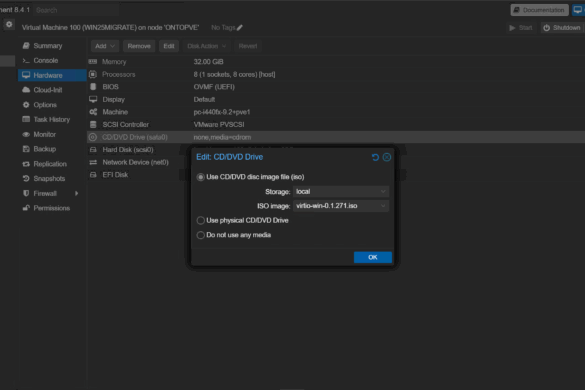Open the Storage dropdown showing local
Image resolution: width=585 pixels, height=390 pixels.
(x=341, y=192)
